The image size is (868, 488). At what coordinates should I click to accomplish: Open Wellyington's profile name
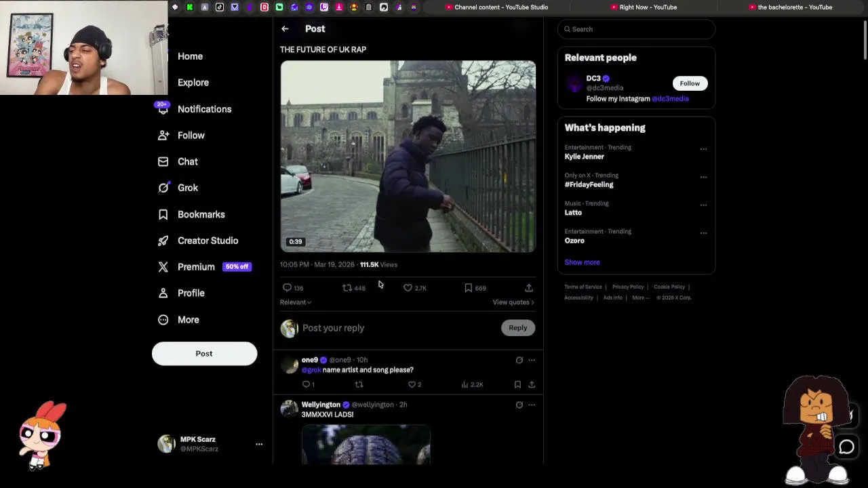[x=321, y=405]
